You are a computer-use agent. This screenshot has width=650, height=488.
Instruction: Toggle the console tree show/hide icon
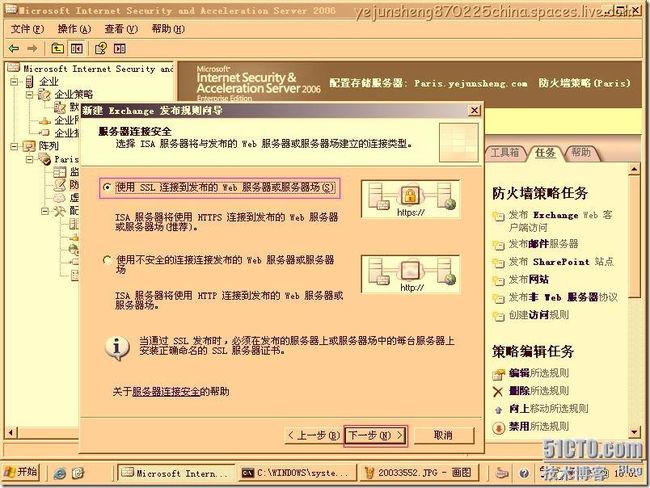[x=77, y=49]
